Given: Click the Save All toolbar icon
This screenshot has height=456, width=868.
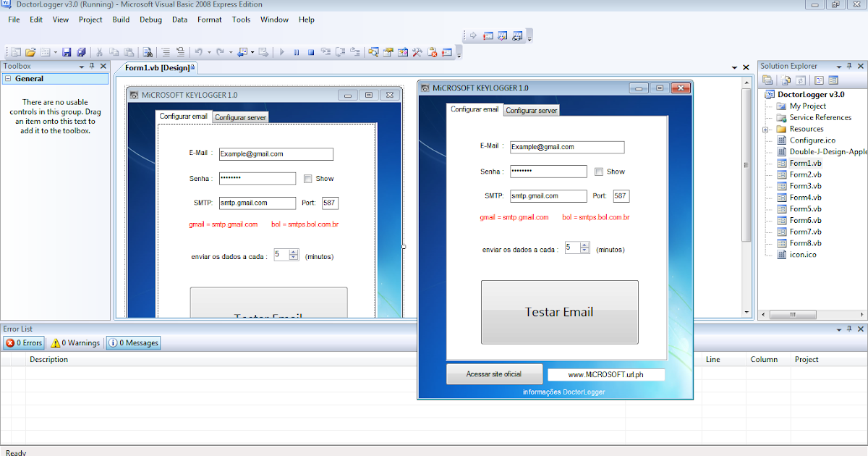Looking at the screenshot, I should coord(81,52).
